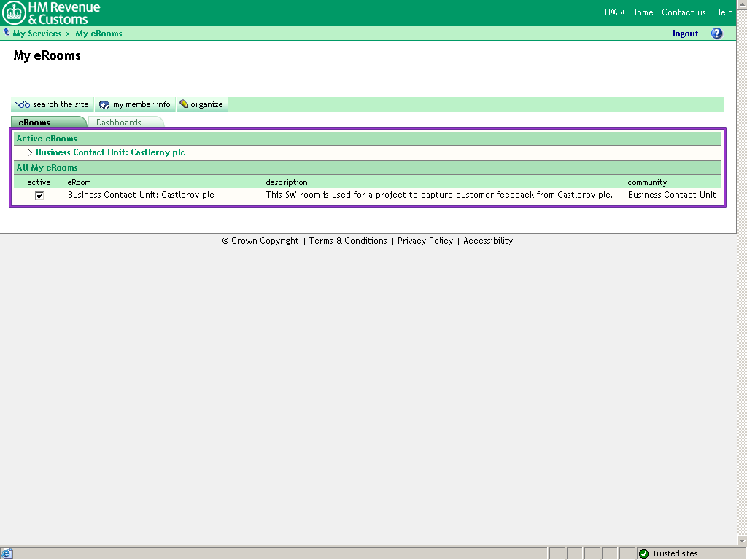This screenshot has height=560, width=747.
Task: Select the eRooms tab
Action: click(35, 122)
